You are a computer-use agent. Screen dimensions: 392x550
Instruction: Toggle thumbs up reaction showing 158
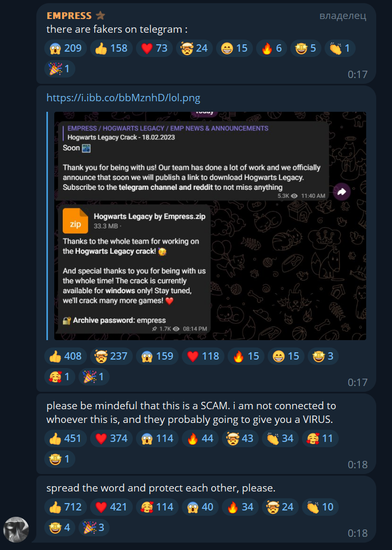point(111,48)
